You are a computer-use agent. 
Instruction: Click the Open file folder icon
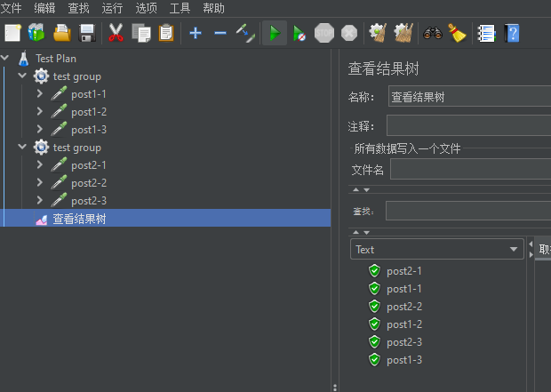pyautogui.click(x=62, y=33)
